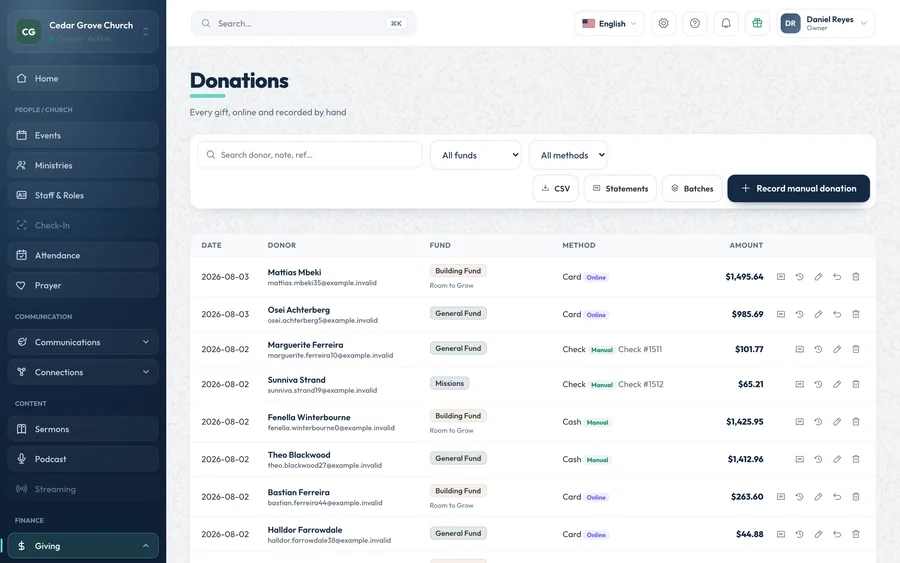Image resolution: width=900 pixels, height=563 pixels.
Task: Open Streaming in sidebar
Action: click(83, 489)
